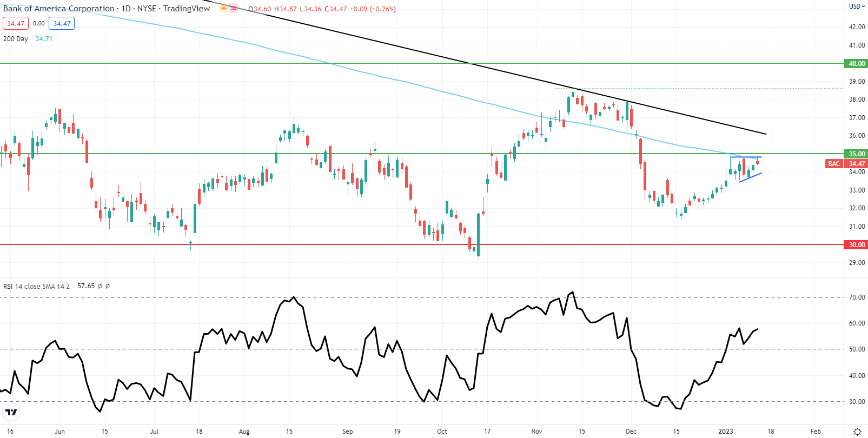Click the 42.00 price axis label

(857, 27)
